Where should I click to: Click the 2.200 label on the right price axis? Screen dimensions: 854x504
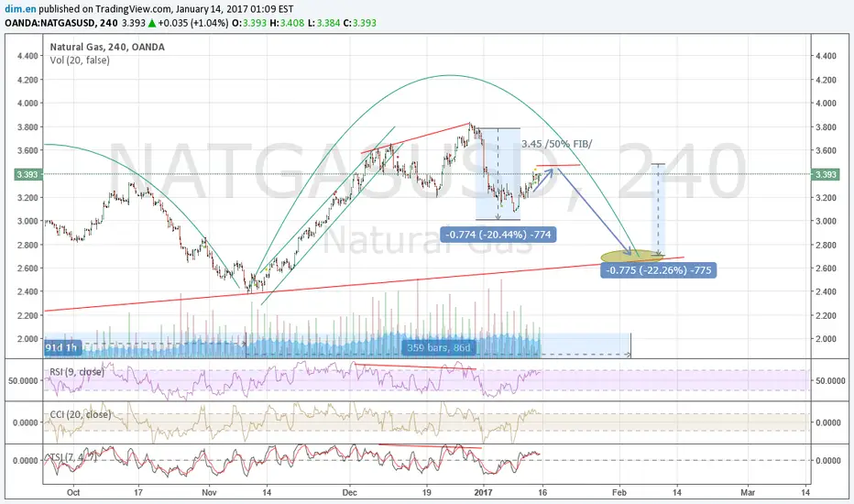(x=826, y=315)
